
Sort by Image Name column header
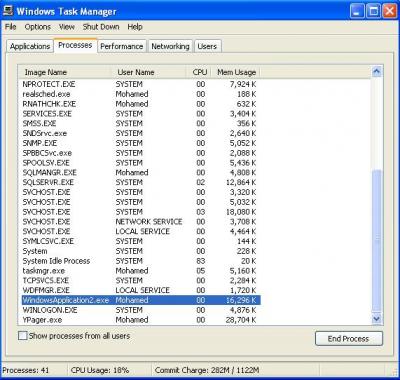(x=65, y=72)
